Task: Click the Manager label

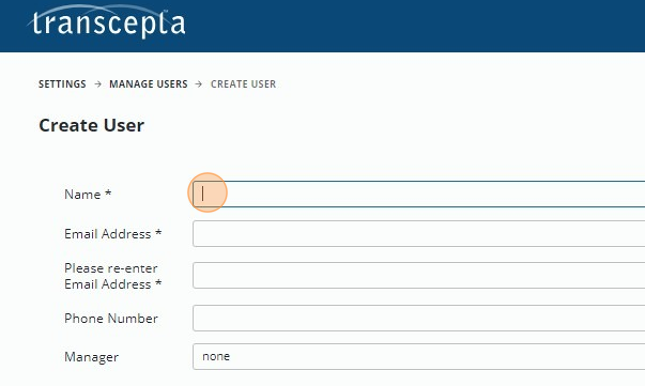Action: 91,357
